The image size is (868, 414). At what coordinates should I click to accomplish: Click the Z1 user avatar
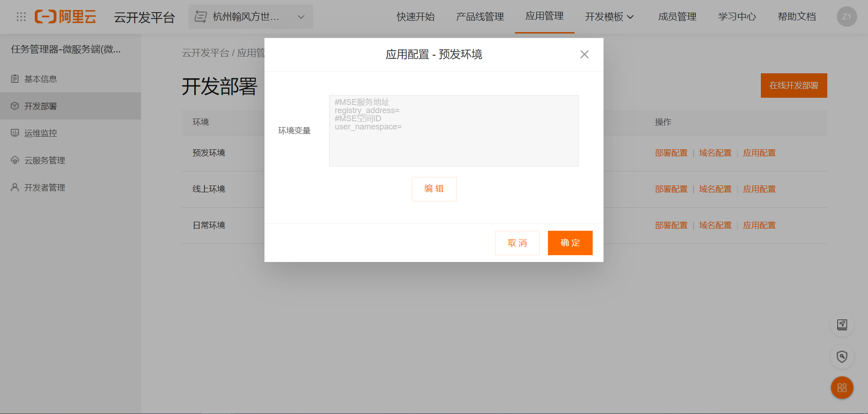click(846, 17)
